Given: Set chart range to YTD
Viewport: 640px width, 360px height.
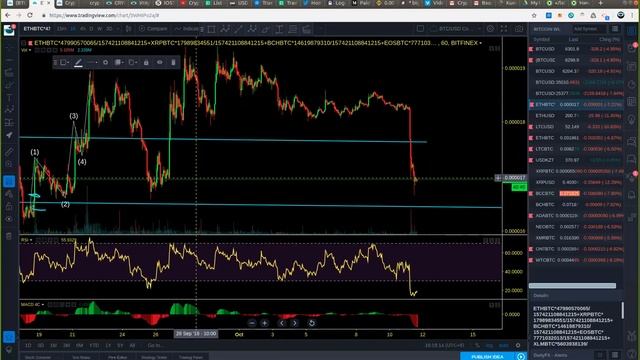Looking at the screenshot, I should (x=94, y=346).
